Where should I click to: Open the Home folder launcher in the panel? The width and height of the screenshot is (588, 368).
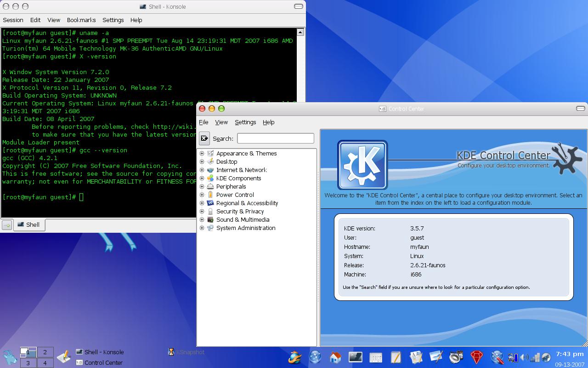coord(335,357)
